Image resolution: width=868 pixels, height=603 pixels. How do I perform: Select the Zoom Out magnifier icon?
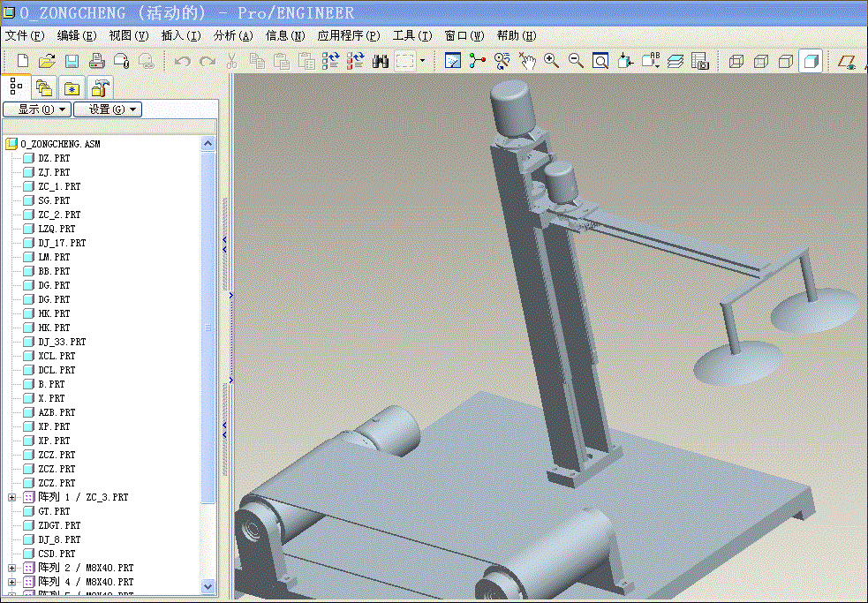tap(576, 61)
